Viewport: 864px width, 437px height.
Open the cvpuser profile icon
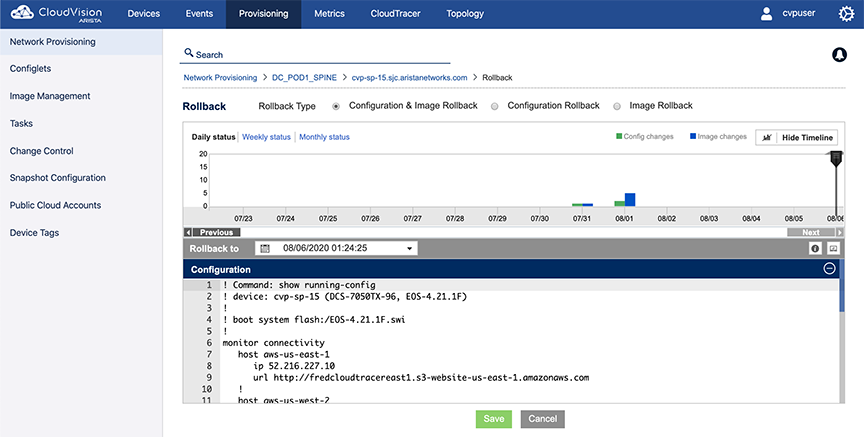[766, 14]
